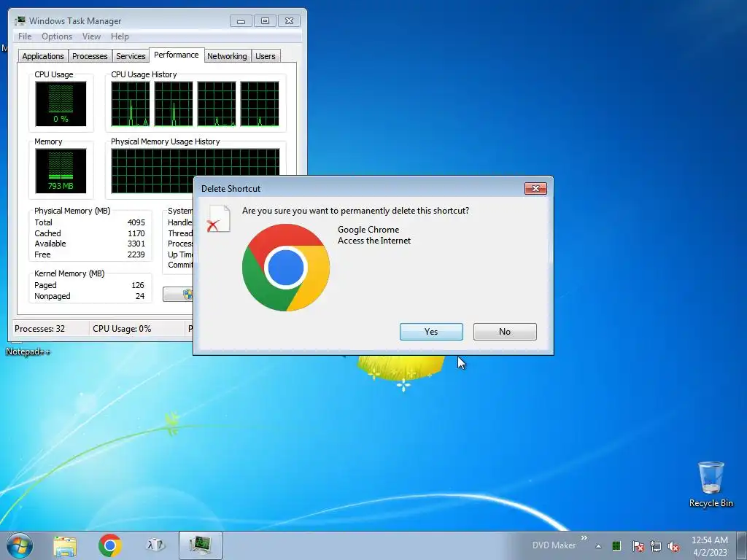Screen dimensions: 747x560
Task: Click the muted volume tray icon
Action: coord(673,546)
